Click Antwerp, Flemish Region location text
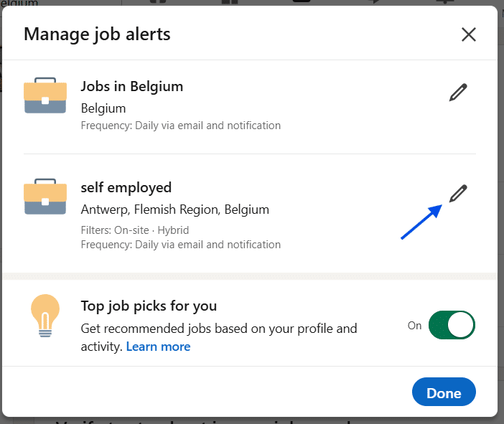This screenshot has height=424, width=504. (174, 210)
